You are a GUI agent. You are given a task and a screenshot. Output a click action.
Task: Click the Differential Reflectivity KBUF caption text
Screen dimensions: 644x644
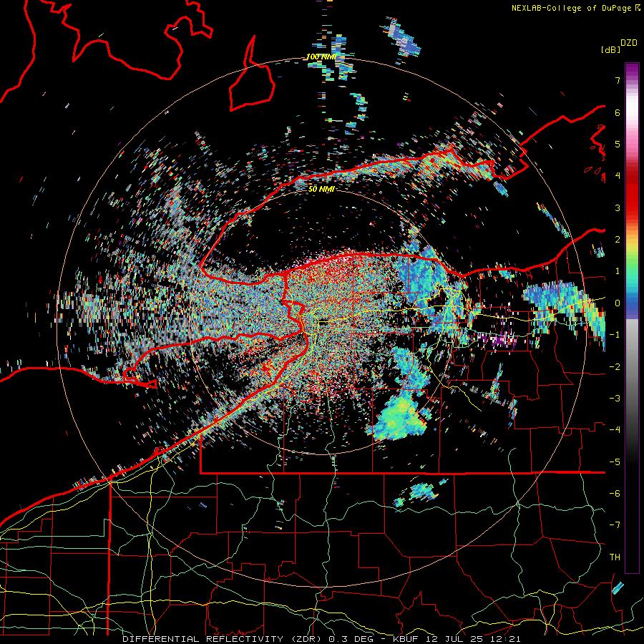pos(321,639)
